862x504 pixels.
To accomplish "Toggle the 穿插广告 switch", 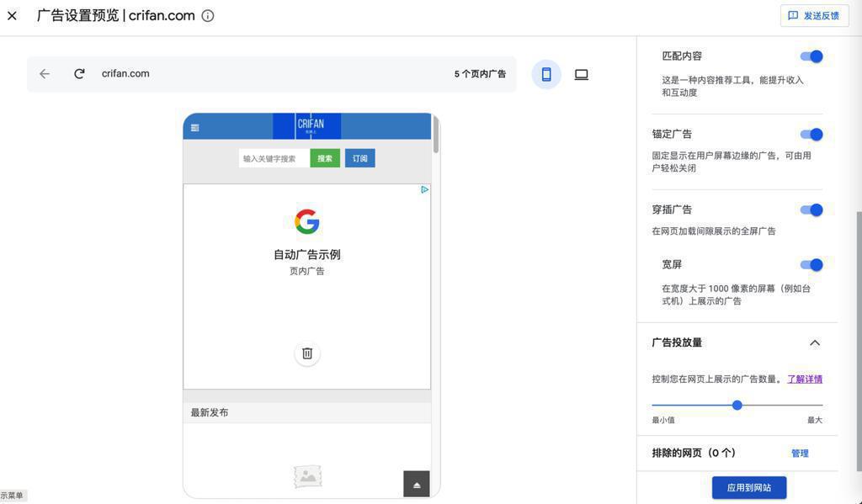I will [x=811, y=210].
